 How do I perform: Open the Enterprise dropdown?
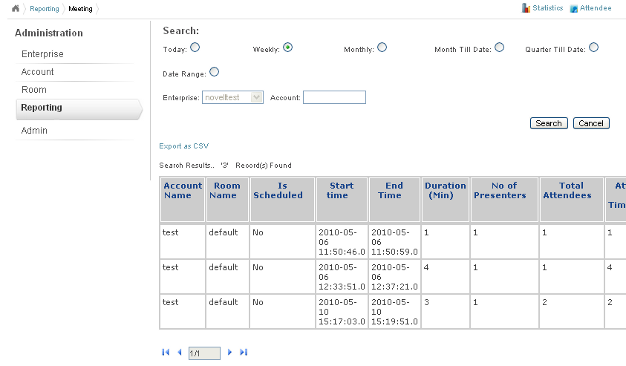(x=233, y=97)
